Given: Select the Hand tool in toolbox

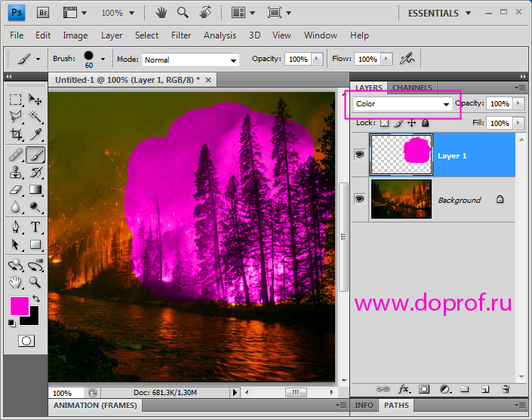Looking at the screenshot, I should [x=16, y=282].
